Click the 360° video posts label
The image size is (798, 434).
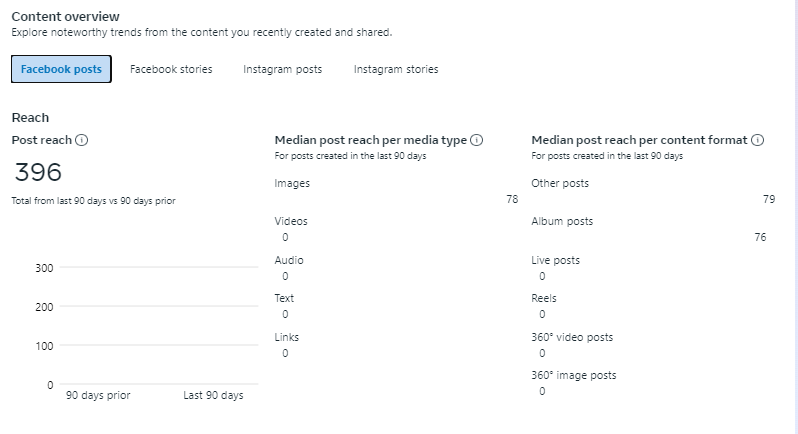tap(572, 337)
